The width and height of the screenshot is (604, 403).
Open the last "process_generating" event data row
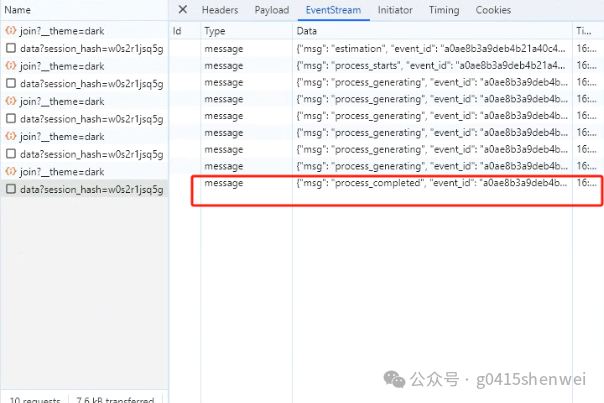(x=431, y=166)
